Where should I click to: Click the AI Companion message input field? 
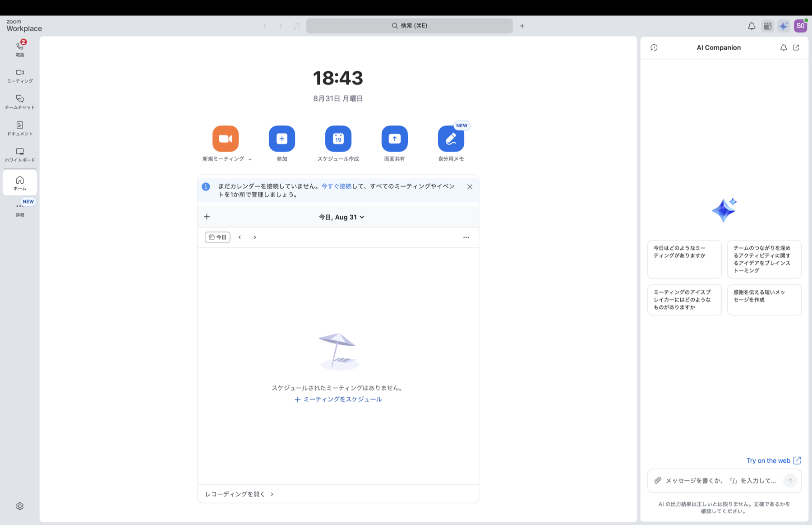[722, 481]
